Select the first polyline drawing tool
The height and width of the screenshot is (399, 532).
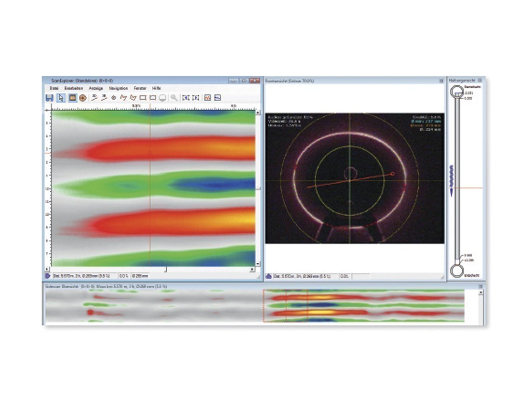pos(123,98)
